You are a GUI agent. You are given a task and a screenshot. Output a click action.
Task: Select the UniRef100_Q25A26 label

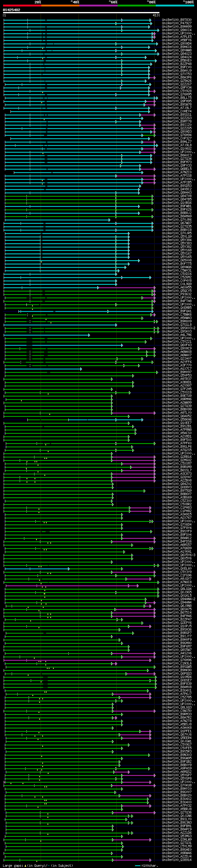click(x=177, y=81)
